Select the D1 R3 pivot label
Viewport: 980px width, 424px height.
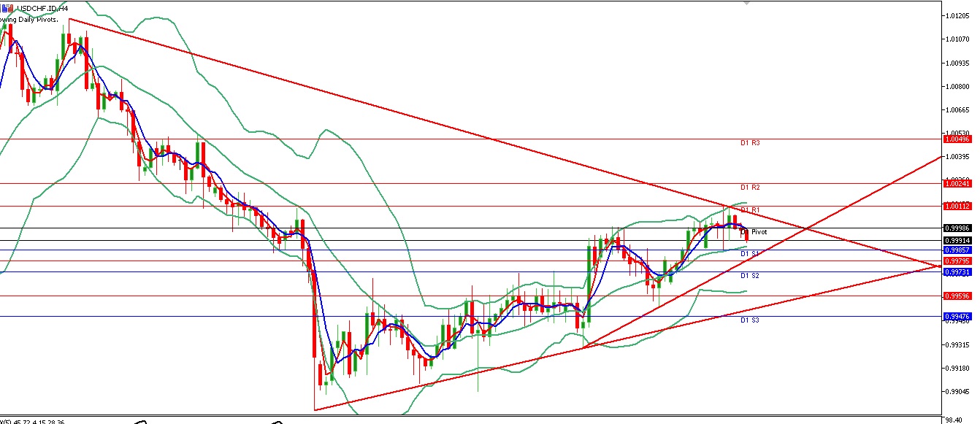point(750,143)
